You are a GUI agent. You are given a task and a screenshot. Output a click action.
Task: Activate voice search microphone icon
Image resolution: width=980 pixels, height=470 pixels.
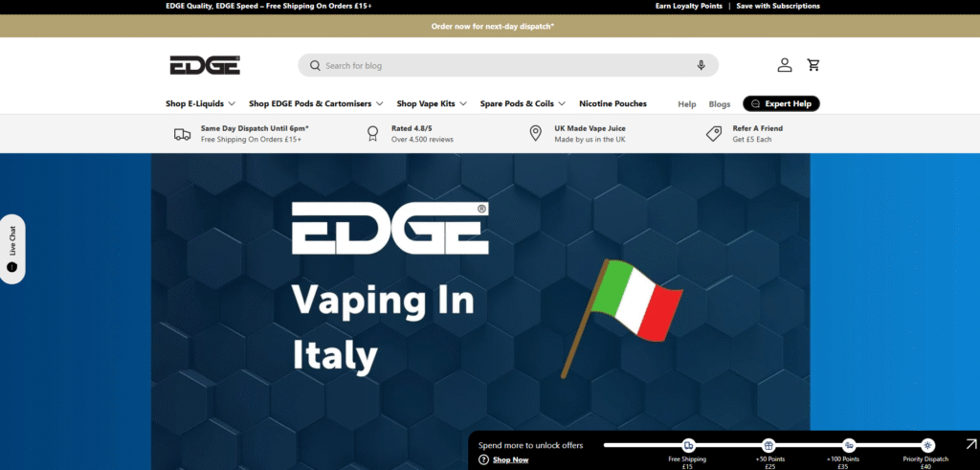[x=702, y=66]
